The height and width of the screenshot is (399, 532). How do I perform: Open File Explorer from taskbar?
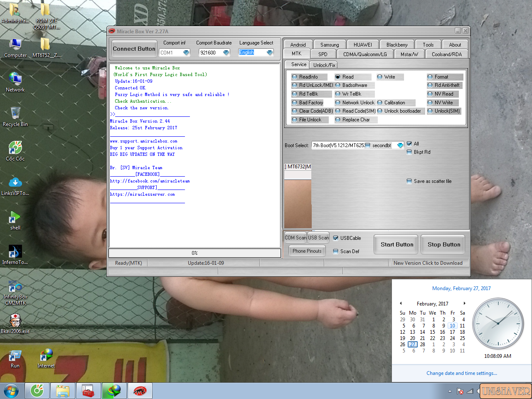click(x=63, y=391)
